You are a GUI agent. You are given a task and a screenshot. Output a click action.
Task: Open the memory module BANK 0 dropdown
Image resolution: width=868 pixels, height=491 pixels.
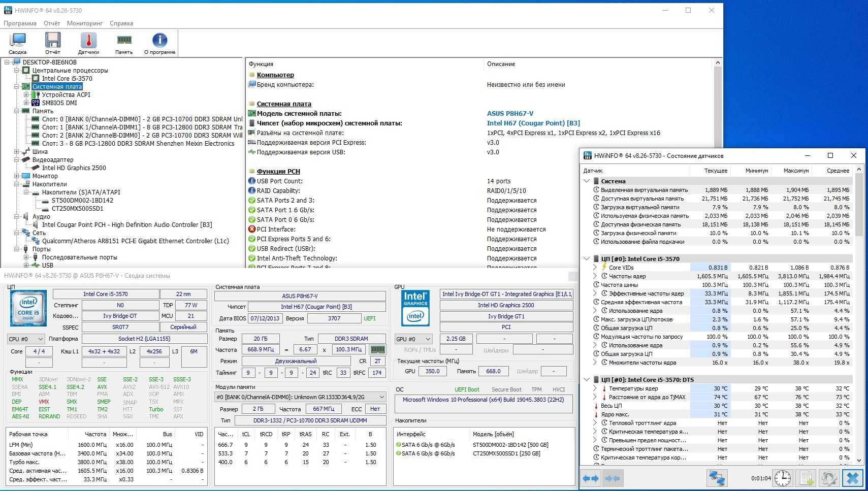pyautogui.click(x=301, y=397)
